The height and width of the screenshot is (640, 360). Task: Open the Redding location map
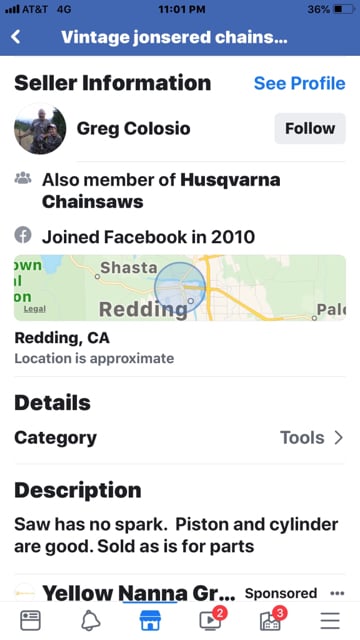180,288
